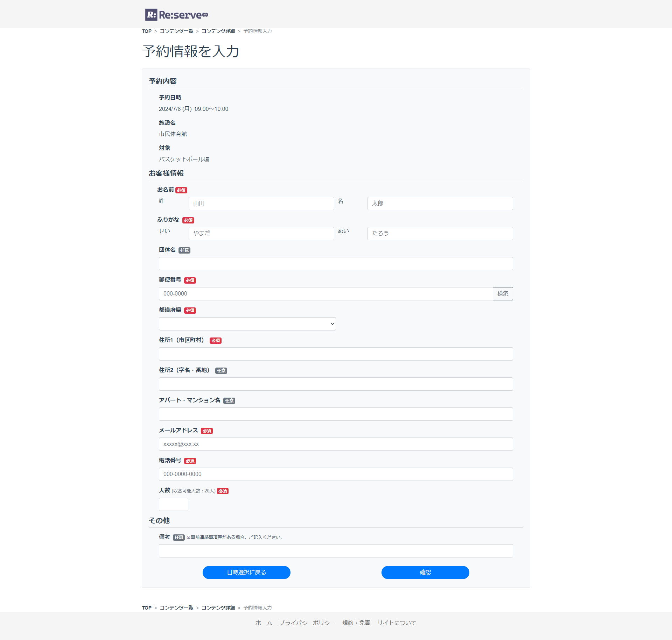The height and width of the screenshot is (640, 672).
Task: Click TOP in the top breadcrumb
Action: (x=147, y=31)
